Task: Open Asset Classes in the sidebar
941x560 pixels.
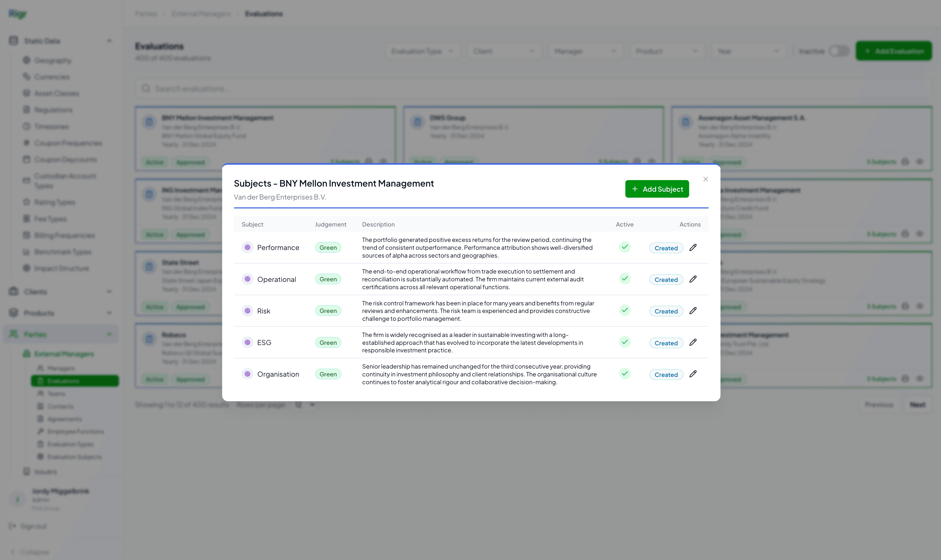Action: [56, 94]
